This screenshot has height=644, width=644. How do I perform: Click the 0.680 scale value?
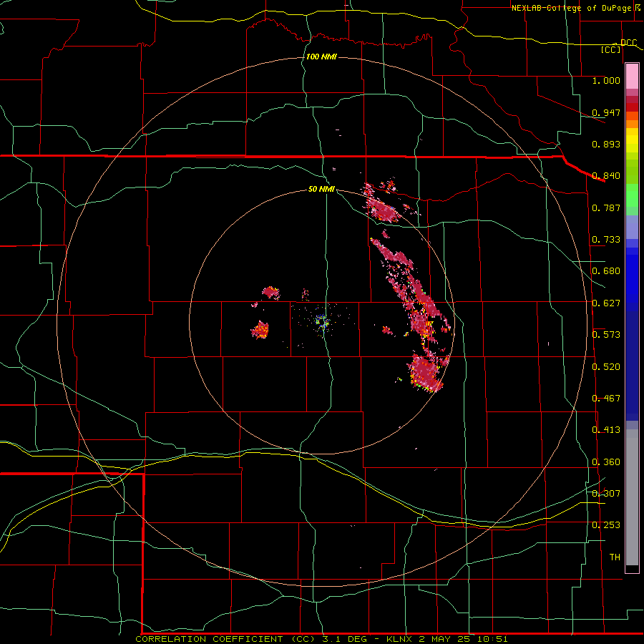(606, 271)
